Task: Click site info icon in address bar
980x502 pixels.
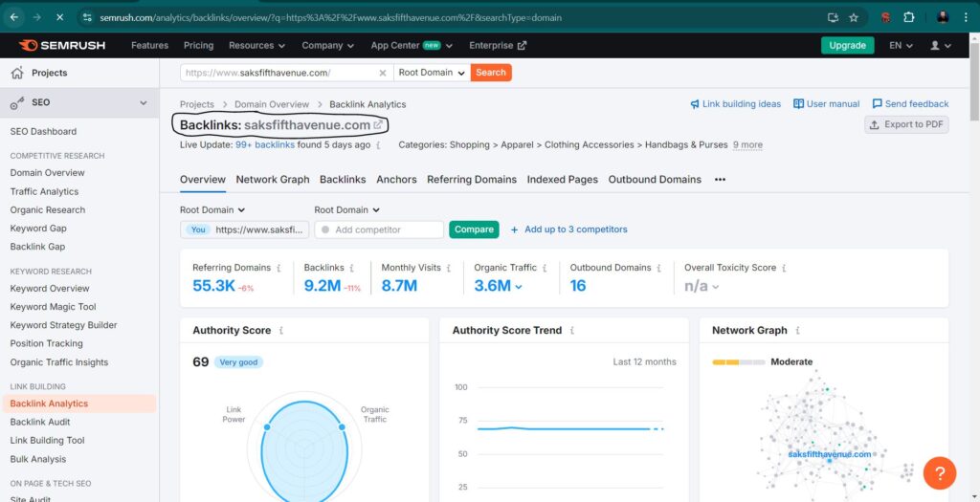Action: (87, 17)
